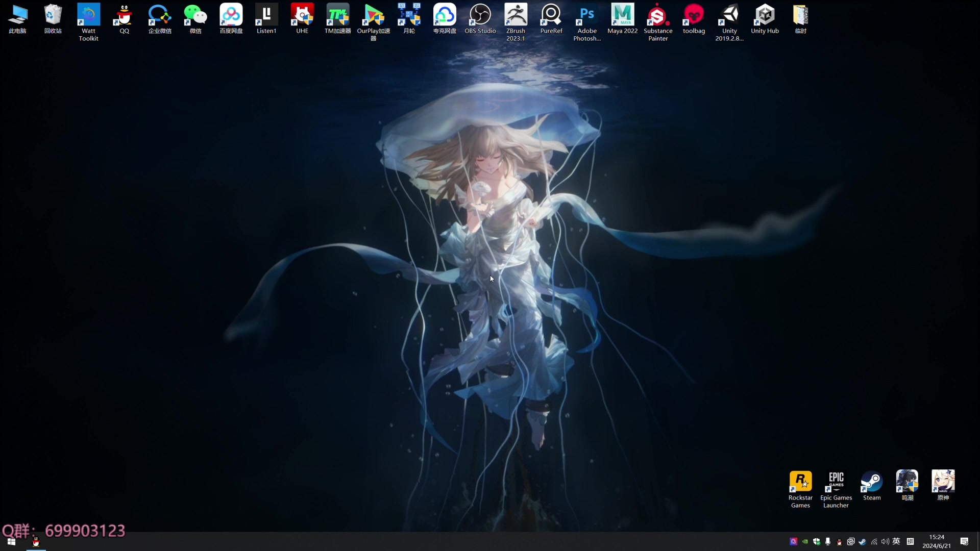
Task: Open the clock showing 15:24 2024/6/21
Action: (x=937, y=542)
